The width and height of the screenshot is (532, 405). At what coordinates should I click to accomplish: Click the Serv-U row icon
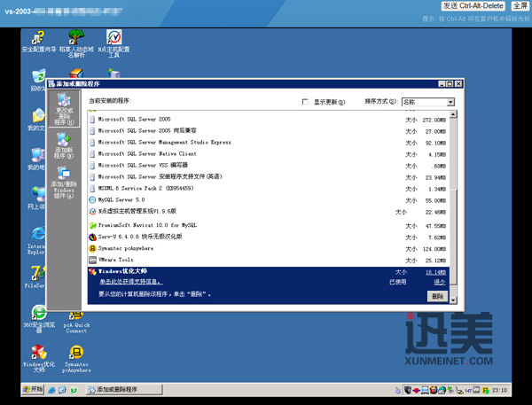pyautogui.click(x=92, y=237)
